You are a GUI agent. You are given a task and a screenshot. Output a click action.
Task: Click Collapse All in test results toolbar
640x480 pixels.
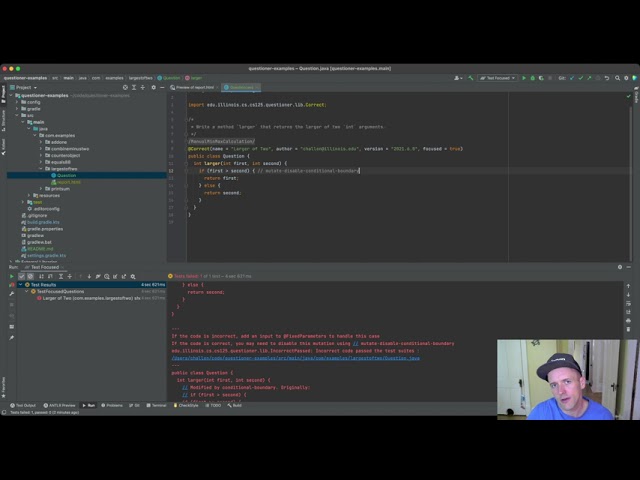[69, 276]
